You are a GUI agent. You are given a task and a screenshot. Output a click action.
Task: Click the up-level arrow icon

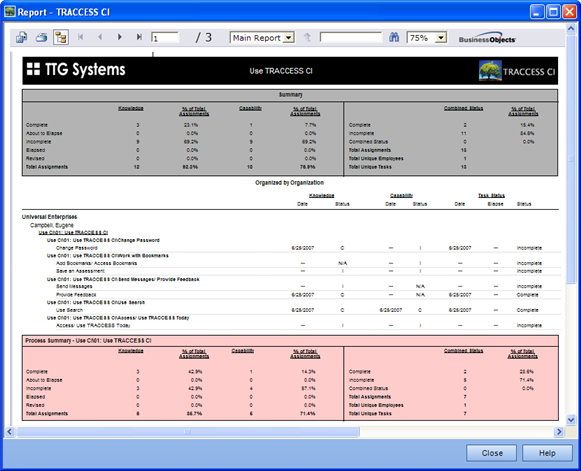pos(307,37)
